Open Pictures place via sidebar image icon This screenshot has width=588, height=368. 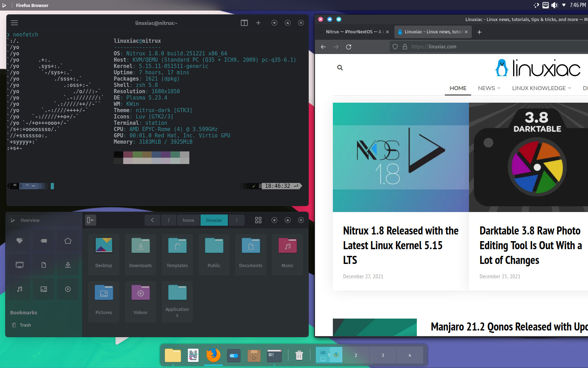[x=44, y=289]
